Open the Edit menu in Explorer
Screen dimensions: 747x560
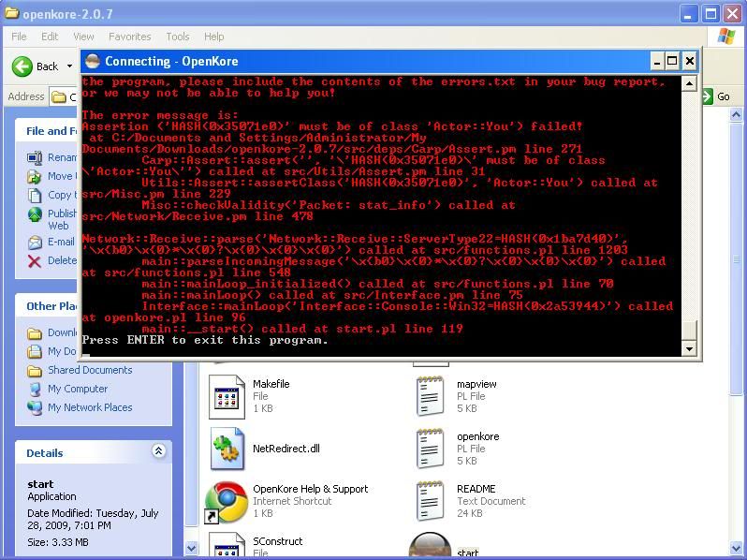pyautogui.click(x=50, y=37)
